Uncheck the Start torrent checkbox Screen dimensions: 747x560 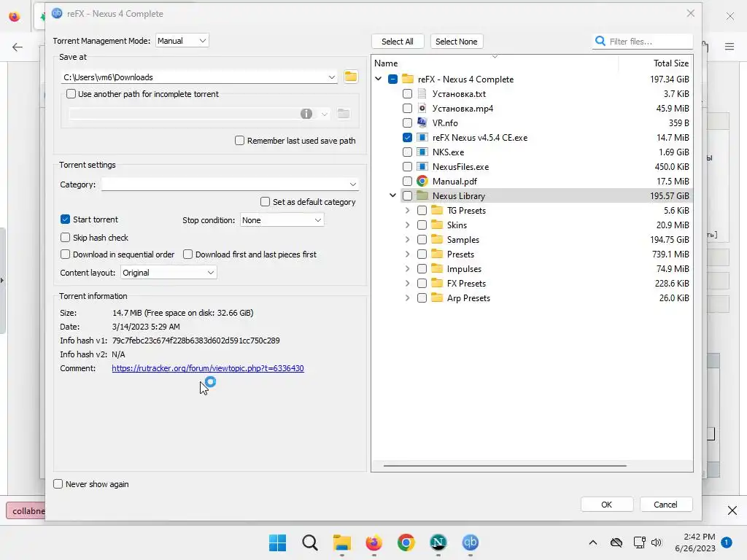[65, 219]
